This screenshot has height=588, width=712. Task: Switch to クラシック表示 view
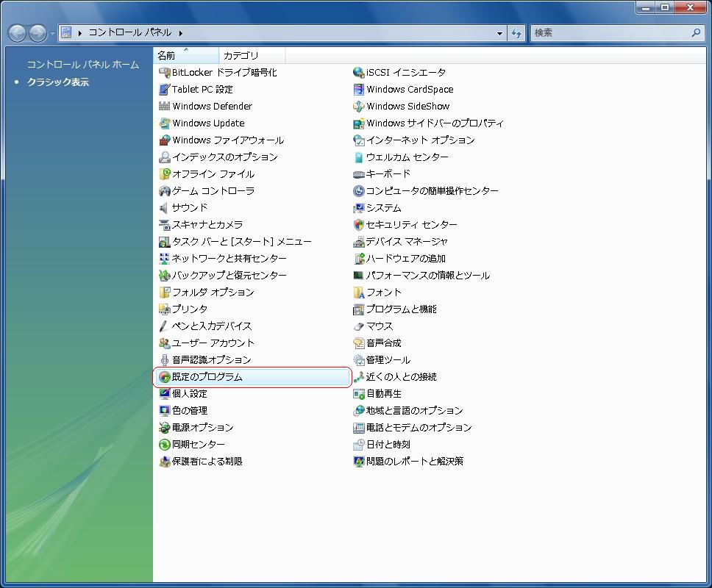pos(57,82)
